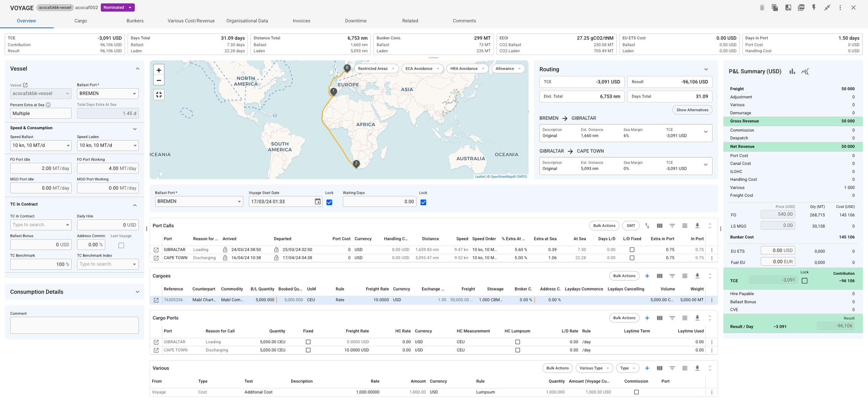Enable the Last Voyage checkbox
The height and width of the screenshot is (405, 868).
click(121, 245)
